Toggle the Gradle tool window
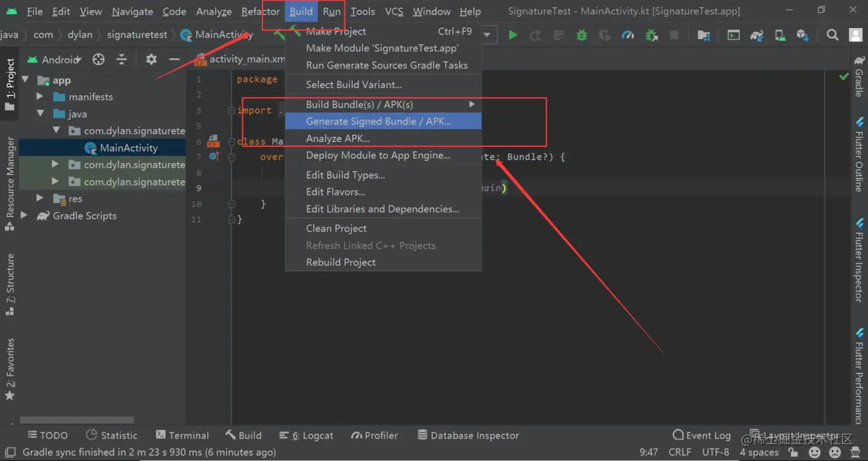Viewport: 868px width, 461px height. click(859, 76)
